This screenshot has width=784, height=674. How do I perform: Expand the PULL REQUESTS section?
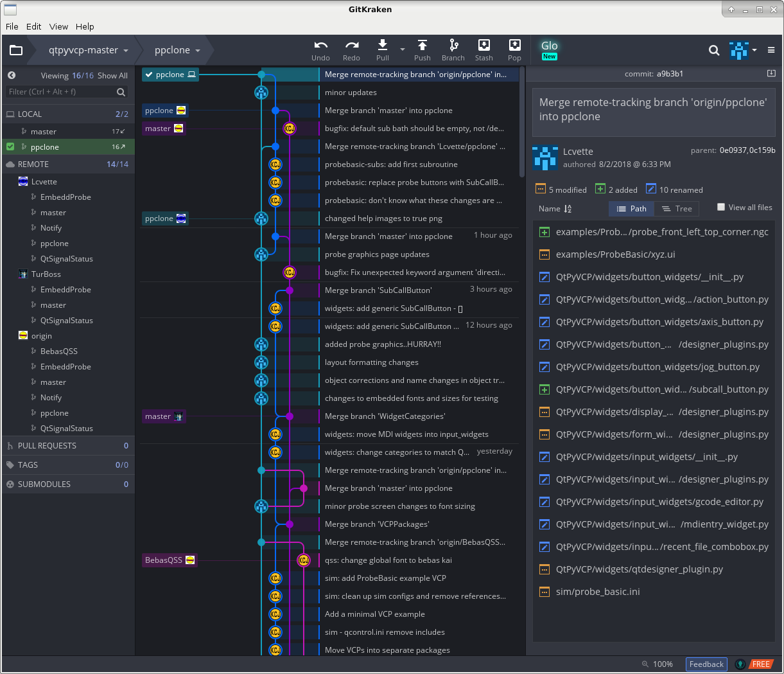tap(67, 445)
